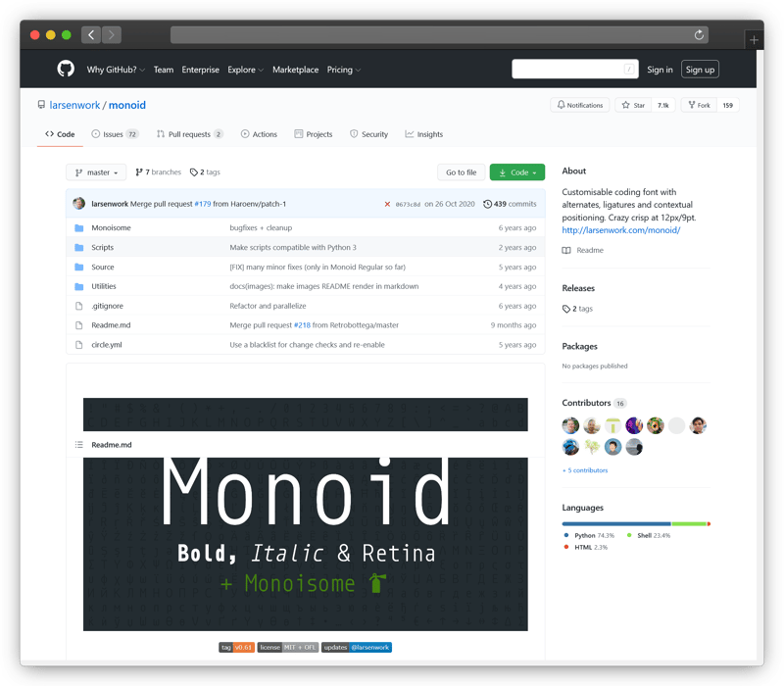This screenshot has width=784, height=686.
Task: Open the larsenwork.com/monoid website link
Action: coord(621,230)
